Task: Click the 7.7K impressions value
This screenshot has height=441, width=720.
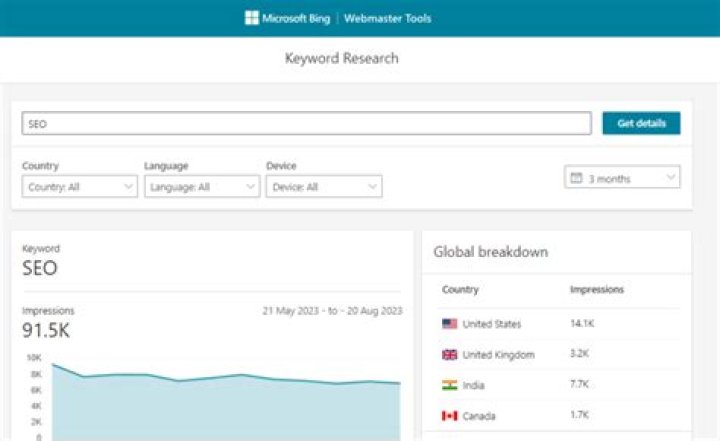Action: pyautogui.click(x=579, y=384)
